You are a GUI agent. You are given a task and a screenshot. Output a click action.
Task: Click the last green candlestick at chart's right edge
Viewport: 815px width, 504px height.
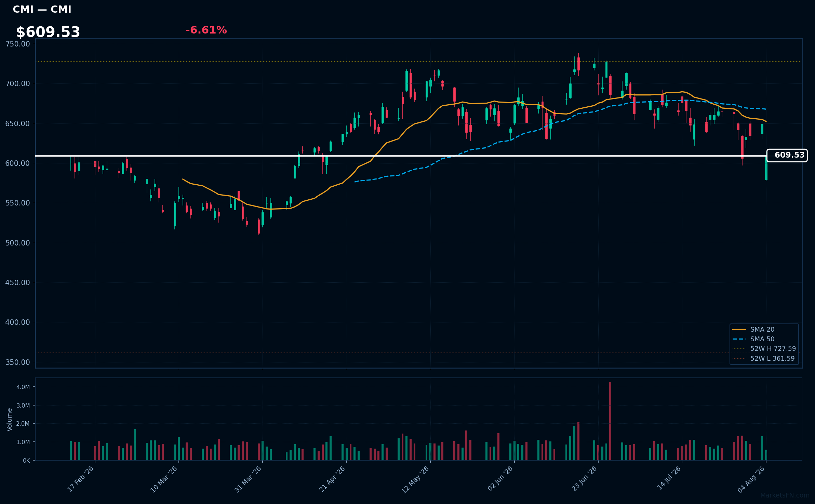766,168
